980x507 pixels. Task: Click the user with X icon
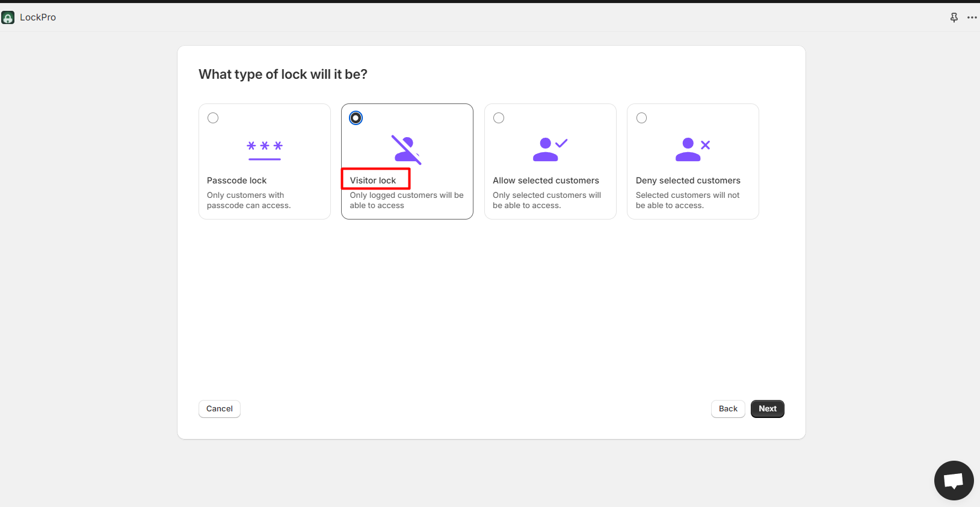tap(692, 149)
